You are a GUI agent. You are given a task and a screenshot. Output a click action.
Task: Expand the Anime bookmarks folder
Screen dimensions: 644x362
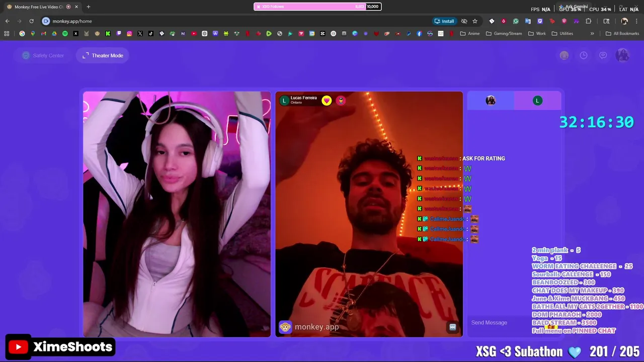click(x=470, y=34)
